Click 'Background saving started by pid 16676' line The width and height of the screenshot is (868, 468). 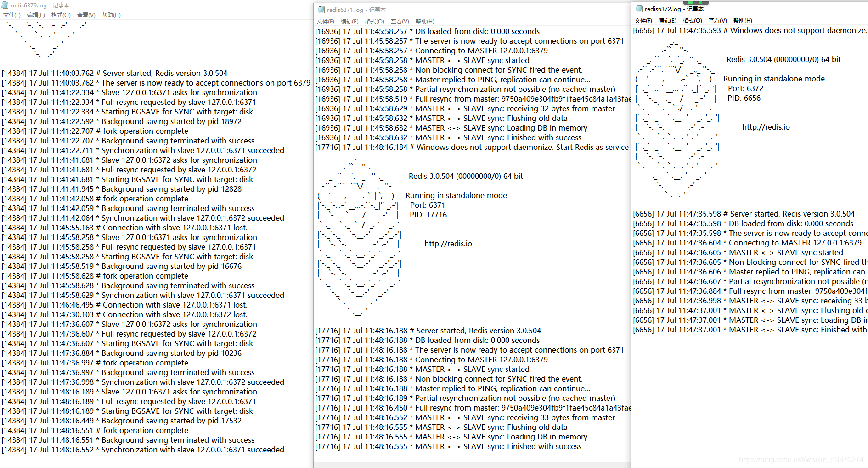(122, 266)
